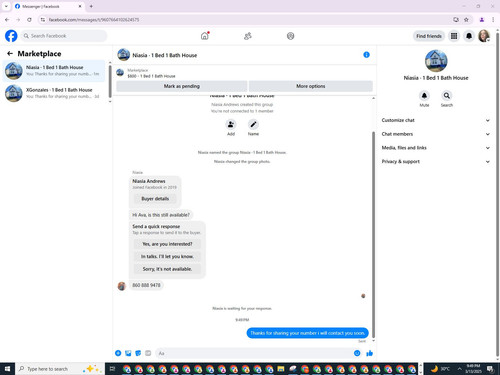Open the account profile picture menu
The image size is (500, 375).
484,36
